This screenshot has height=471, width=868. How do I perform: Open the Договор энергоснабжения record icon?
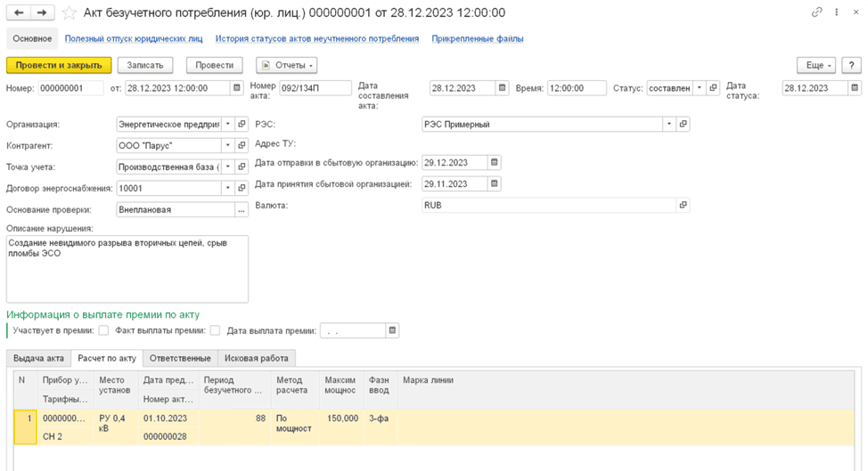[242, 188]
